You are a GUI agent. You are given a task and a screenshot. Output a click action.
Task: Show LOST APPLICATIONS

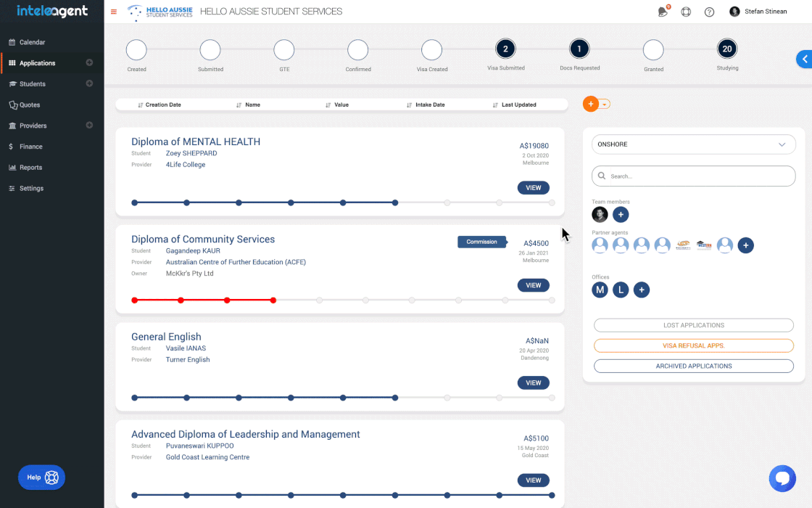tap(693, 325)
